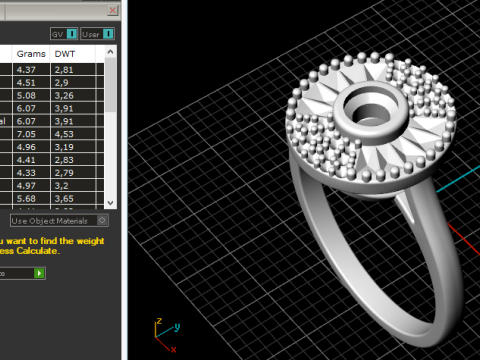Image resolution: width=480 pixels, height=360 pixels.
Task: Select the 4,53 DWT cell
Action: point(73,134)
